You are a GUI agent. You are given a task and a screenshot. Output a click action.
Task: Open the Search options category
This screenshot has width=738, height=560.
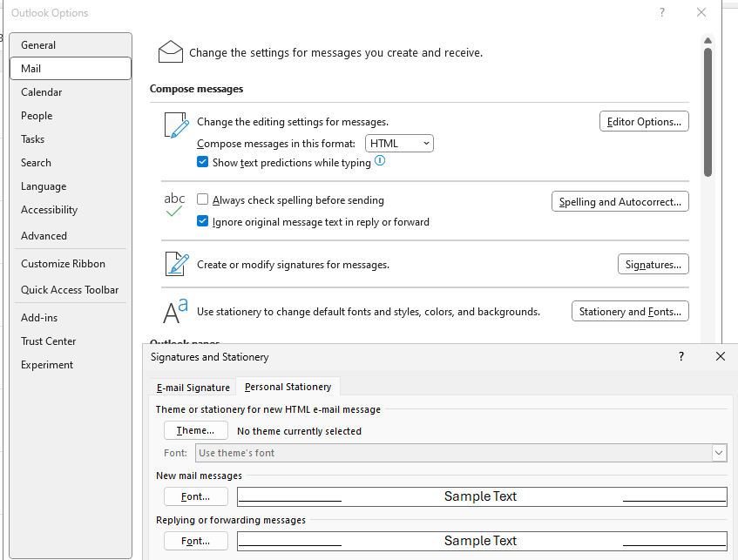tap(71, 163)
